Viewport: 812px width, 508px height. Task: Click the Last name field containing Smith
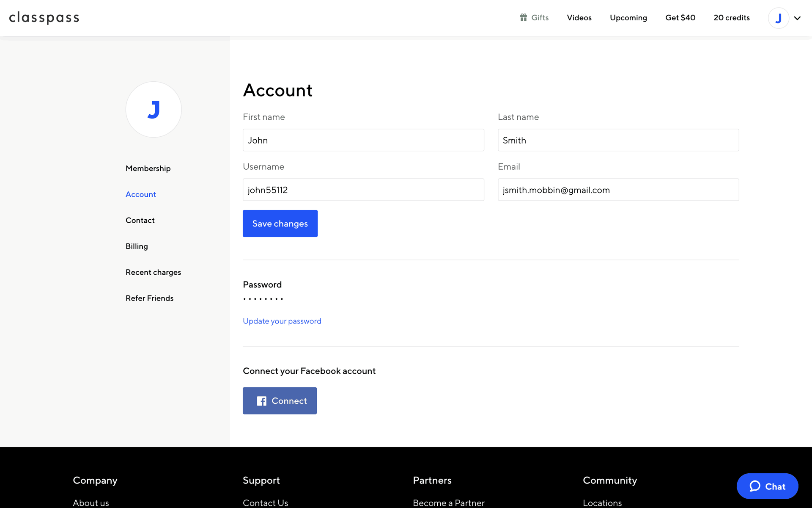618,140
